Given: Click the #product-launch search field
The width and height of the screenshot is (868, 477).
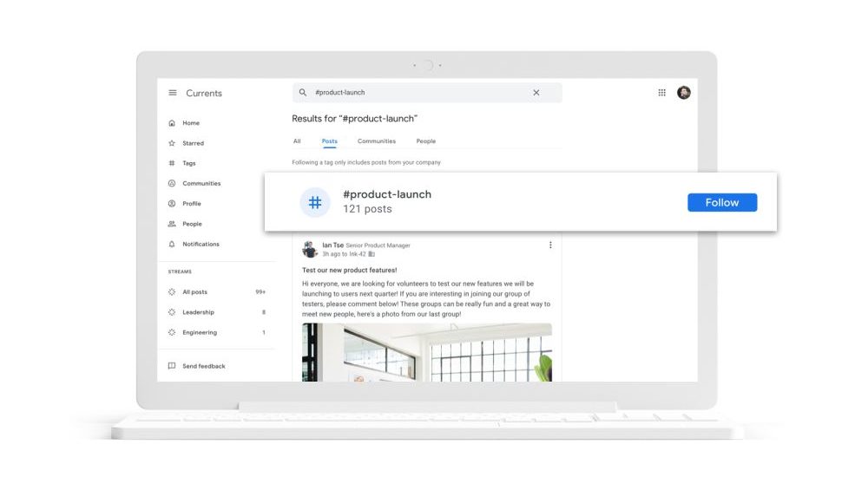Looking at the screenshot, I should click(x=417, y=93).
